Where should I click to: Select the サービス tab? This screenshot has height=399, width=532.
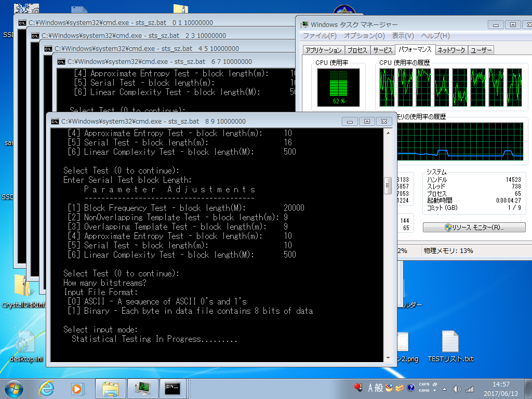pos(382,50)
